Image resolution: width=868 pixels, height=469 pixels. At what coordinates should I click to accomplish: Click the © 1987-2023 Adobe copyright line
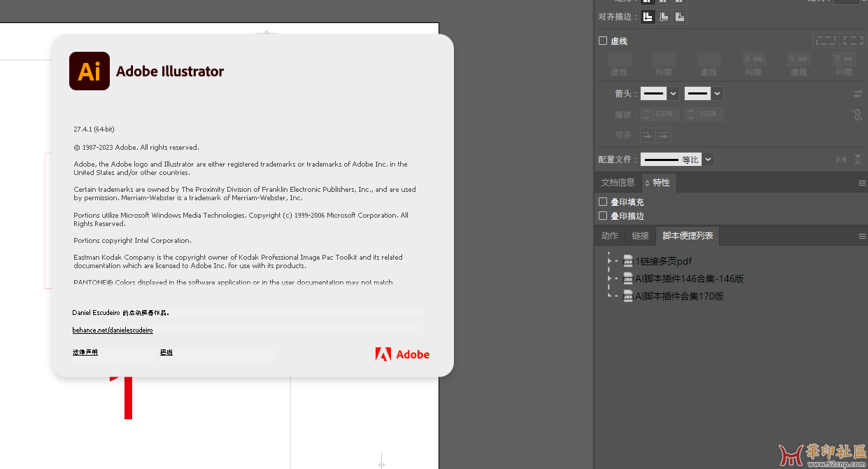(136, 148)
